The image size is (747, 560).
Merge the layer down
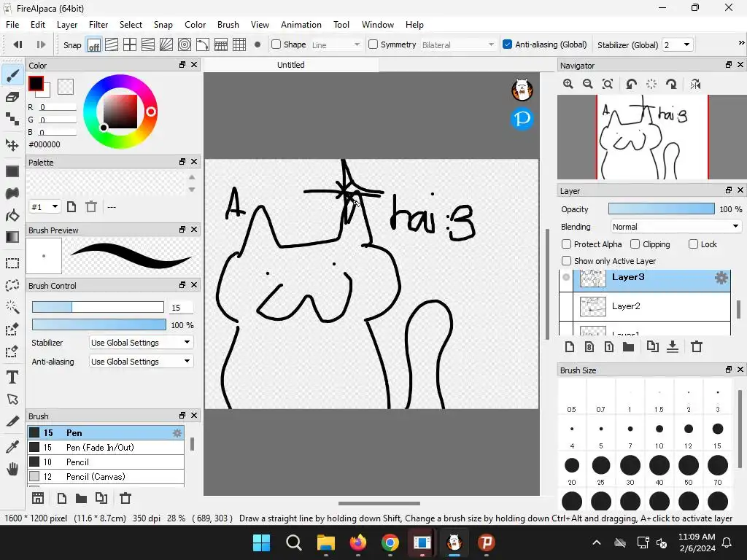coord(672,346)
